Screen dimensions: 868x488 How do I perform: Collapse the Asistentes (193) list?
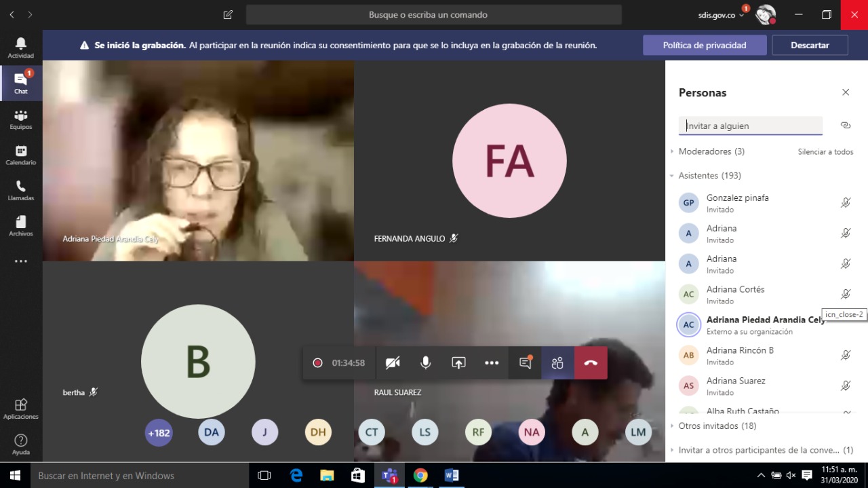tap(709, 175)
